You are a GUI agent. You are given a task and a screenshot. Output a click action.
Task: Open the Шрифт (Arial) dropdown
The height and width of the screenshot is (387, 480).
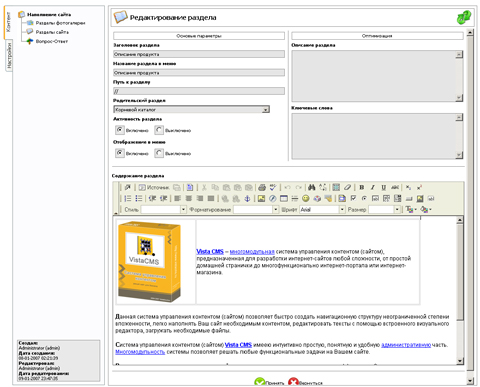[x=322, y=209]
